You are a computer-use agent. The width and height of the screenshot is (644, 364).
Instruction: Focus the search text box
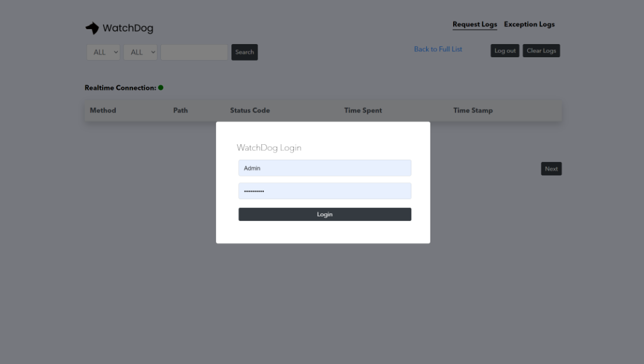[194, 52]
